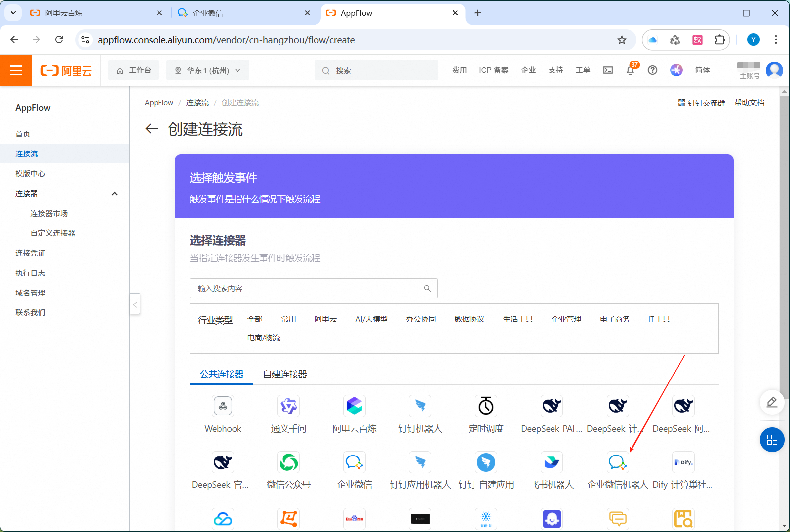Open 模版中心 in the sidebar

30,173
